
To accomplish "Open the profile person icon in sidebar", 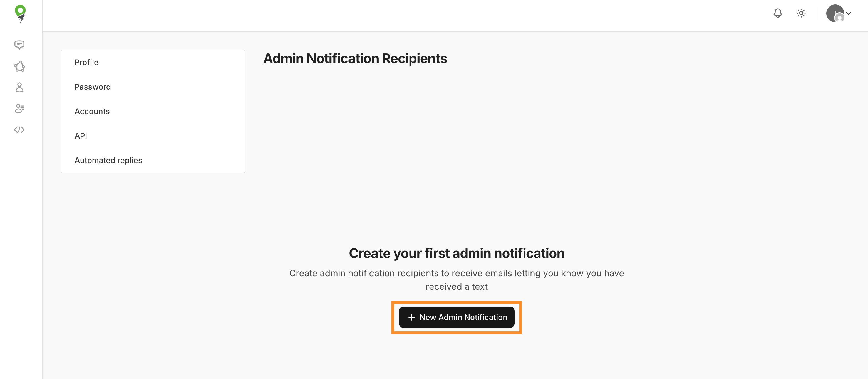I will (x=19, y=88).
